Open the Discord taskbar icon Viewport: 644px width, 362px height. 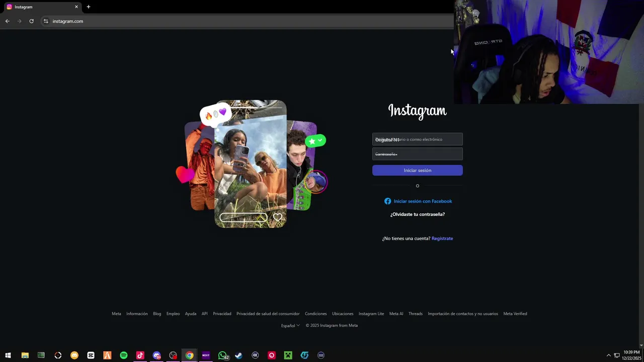pos(156,355)
